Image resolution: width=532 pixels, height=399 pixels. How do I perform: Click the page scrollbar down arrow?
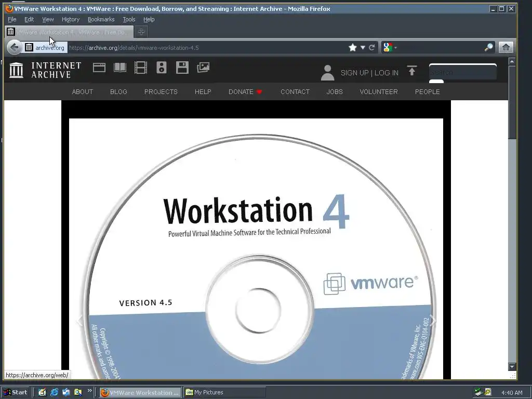(512, 366)
